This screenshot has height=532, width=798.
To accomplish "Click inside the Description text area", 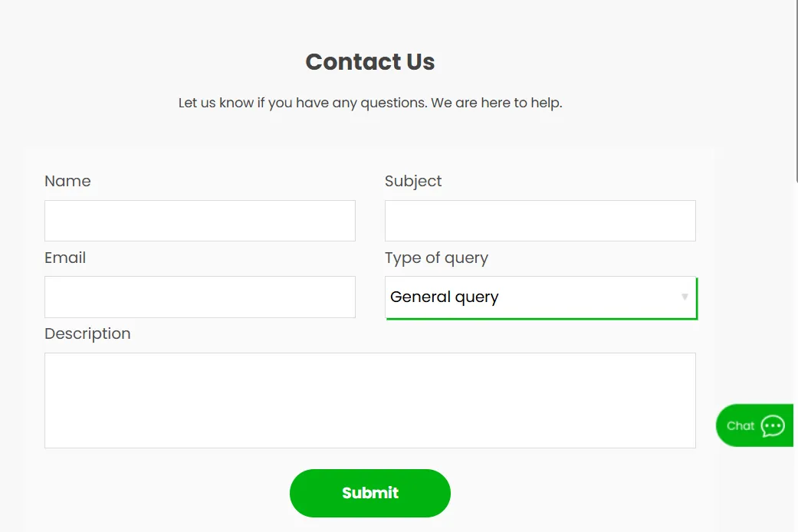I will pos(369,400).
